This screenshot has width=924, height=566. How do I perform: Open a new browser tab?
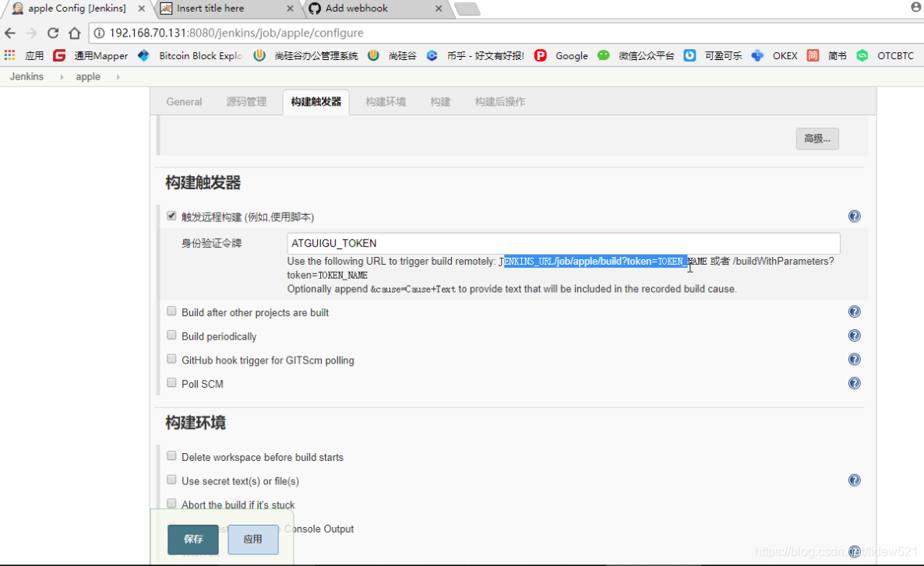tap(467, 9)
